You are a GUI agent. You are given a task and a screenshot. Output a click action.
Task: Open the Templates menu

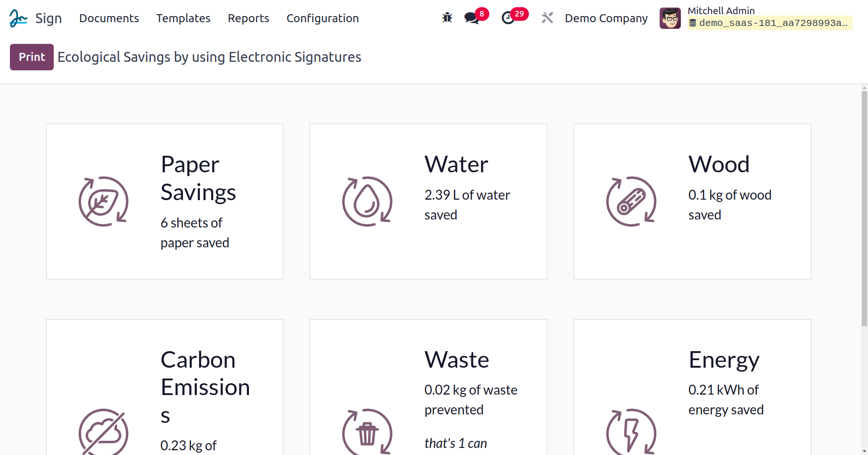183,18
